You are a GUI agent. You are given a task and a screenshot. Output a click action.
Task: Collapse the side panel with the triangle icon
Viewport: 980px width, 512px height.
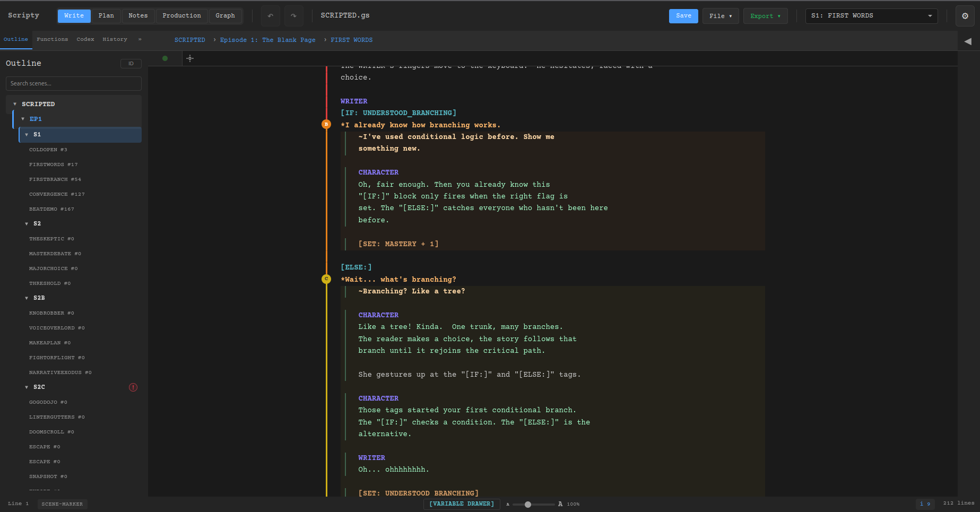(968, 41)
